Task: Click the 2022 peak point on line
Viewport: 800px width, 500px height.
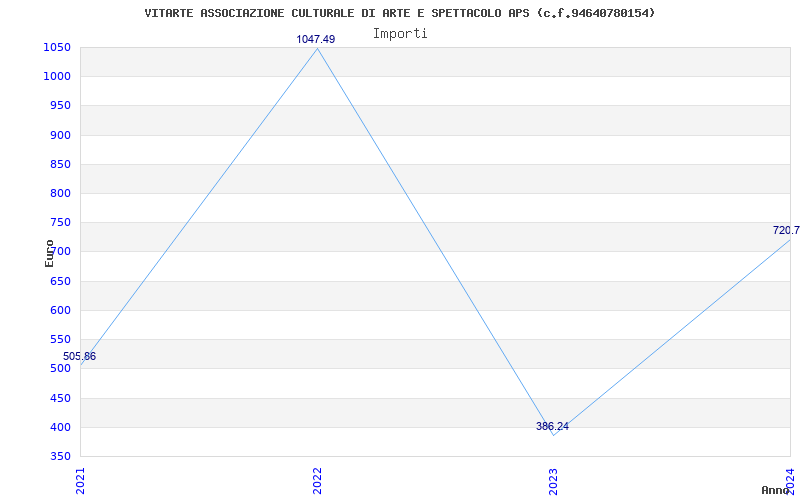Action: 317,49
